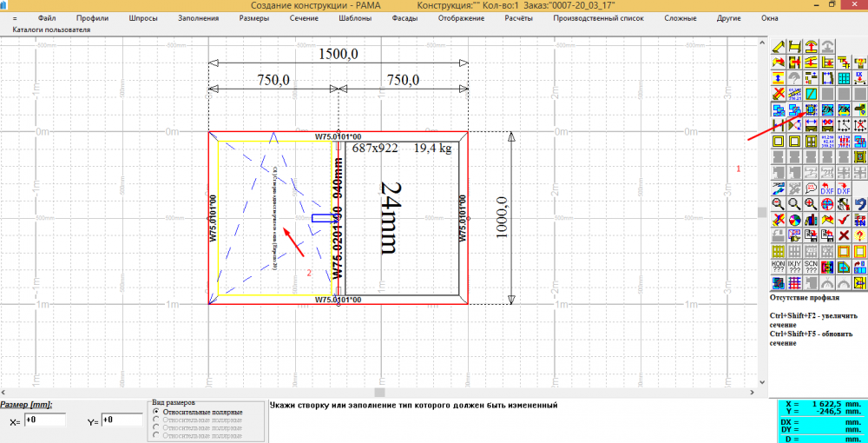Image resolution: width=868 pixels, height=443 pixels.
Task: Click the Отсутствие профиля text
Action: (804, 297)
